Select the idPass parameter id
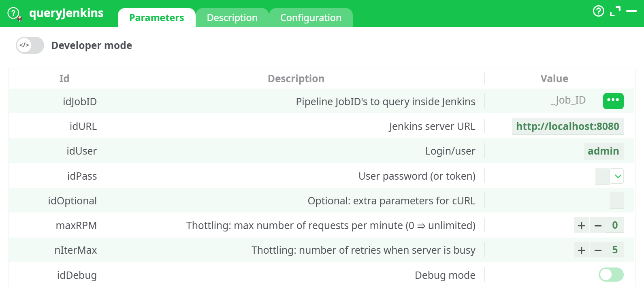This screenshot has height=295, width=644. (82, 176)
